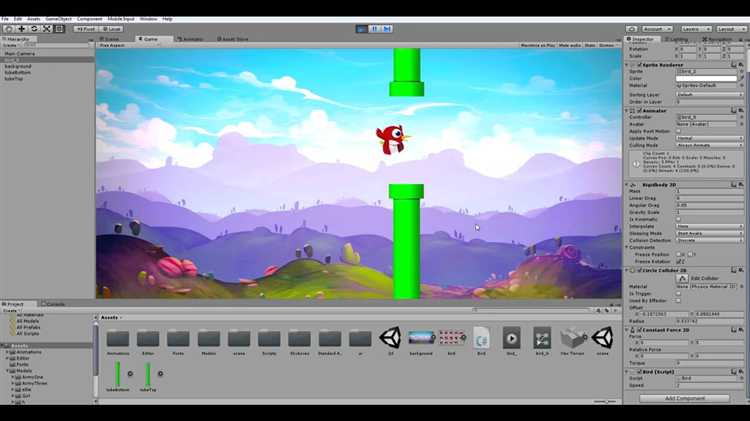Viewport: 750px width, 421px height.
Task: Open the Animations folder in Assets grid
Action: pyautogui.click(x=118, y=339)
